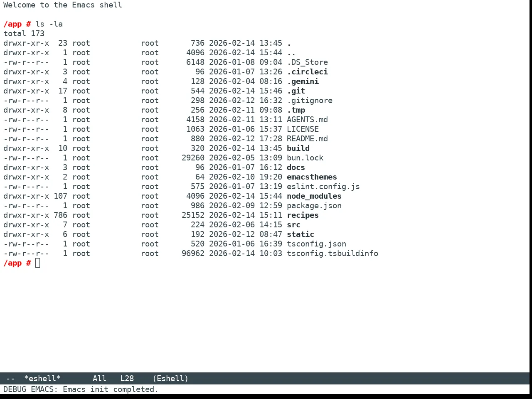Click the All position indicator in mode line
Image resolution: width=532 pixels, height=399 pixels.
99,379
